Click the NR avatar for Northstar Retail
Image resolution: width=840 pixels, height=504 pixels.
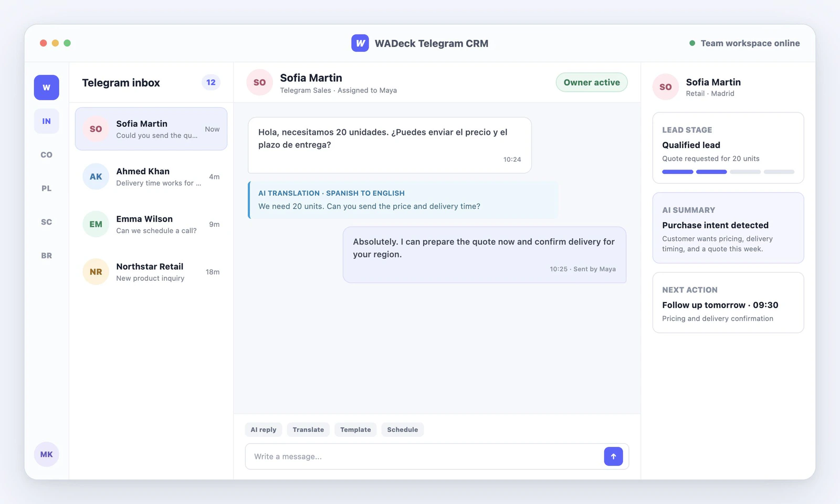[x=96, y=272]
